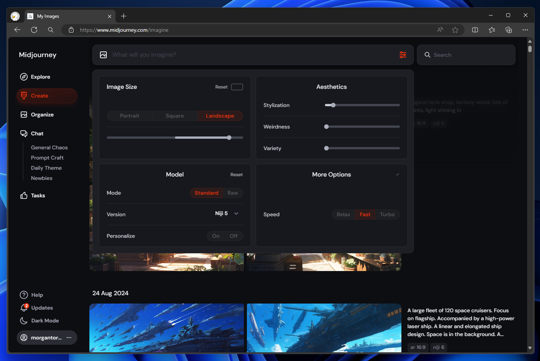
Task: Open browser settings and more menu
Action: pyautogui.click(x=525, y=30)
